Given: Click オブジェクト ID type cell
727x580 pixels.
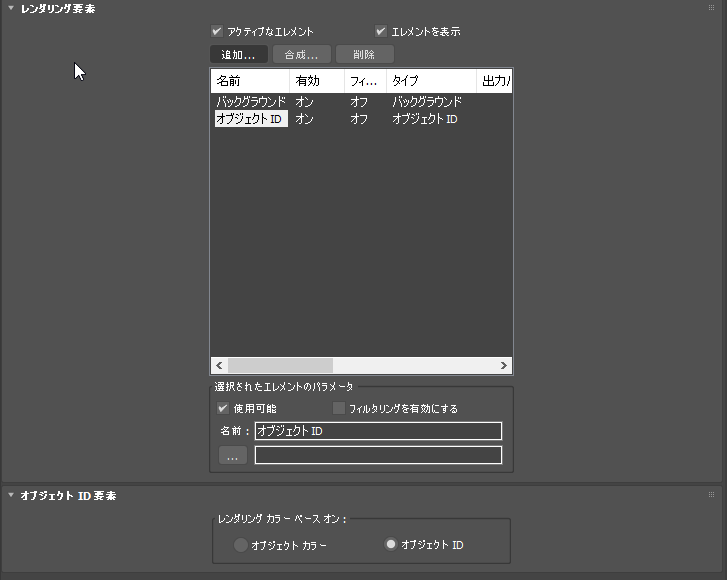Looking at the screenshot, I should tap(425, 119).
